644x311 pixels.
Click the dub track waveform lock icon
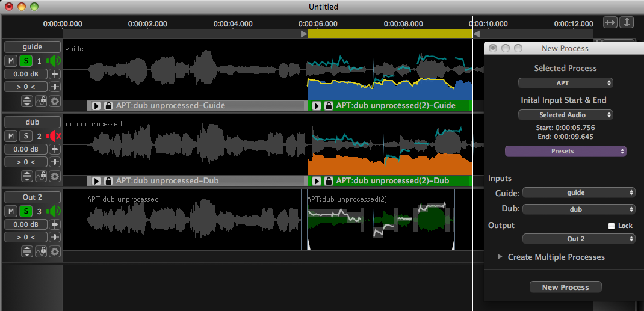[x=41, y=176]
